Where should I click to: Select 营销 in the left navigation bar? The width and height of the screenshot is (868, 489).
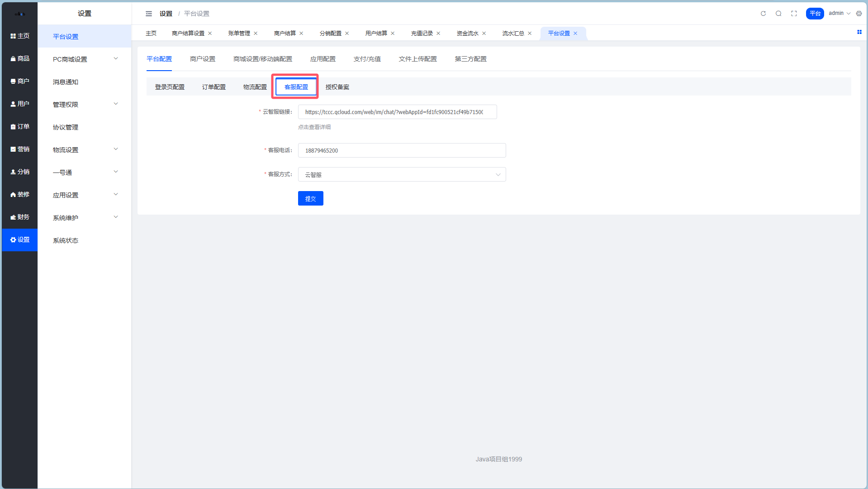(20, 149)
